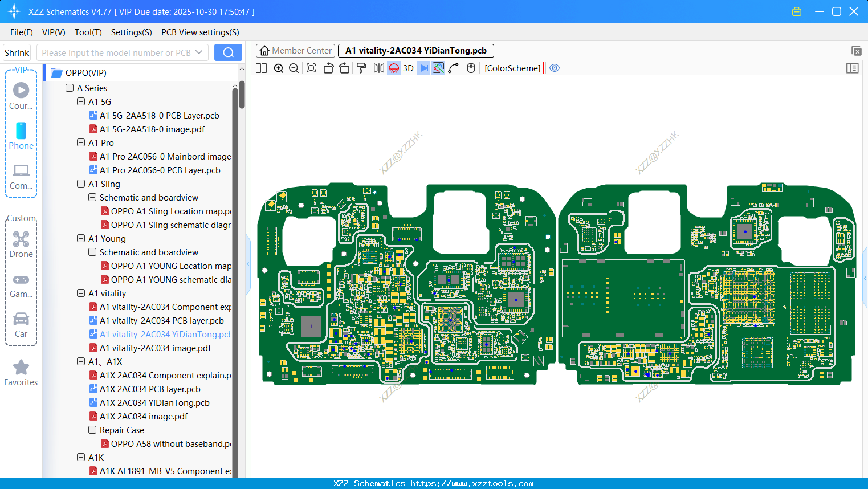This screenshot has height=489, width=868.
Task: Open the ColorScheme picker
Action: (x=512, y=68)
